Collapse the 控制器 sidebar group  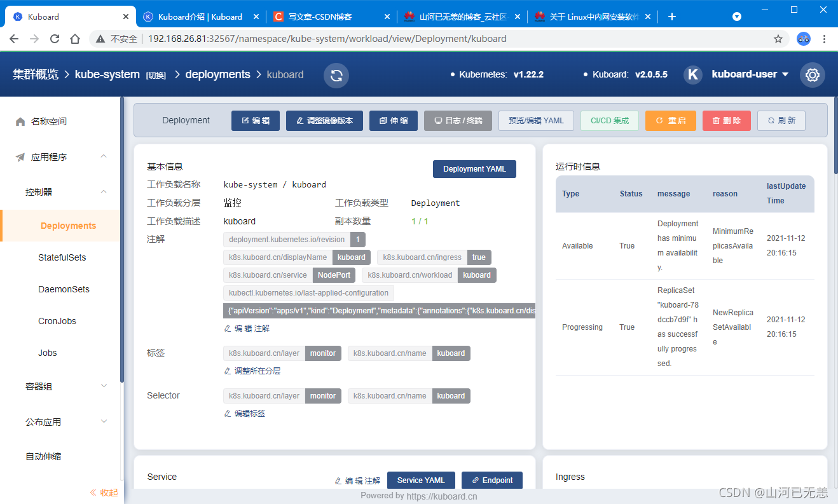click(104, 191)
